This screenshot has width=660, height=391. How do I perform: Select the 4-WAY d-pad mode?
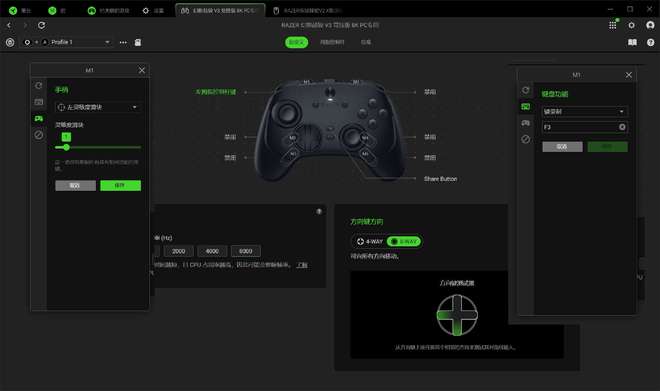(x=369, y=242)
